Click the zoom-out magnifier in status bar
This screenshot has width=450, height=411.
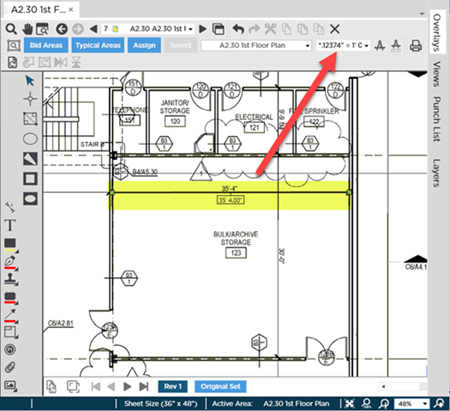click(384, 404)
